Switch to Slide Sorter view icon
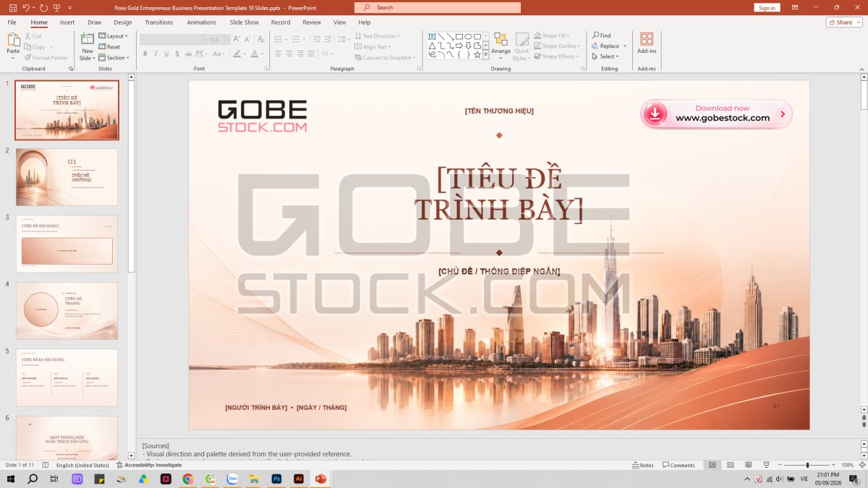The image size is (868, 488). click(x=730, y=465)
